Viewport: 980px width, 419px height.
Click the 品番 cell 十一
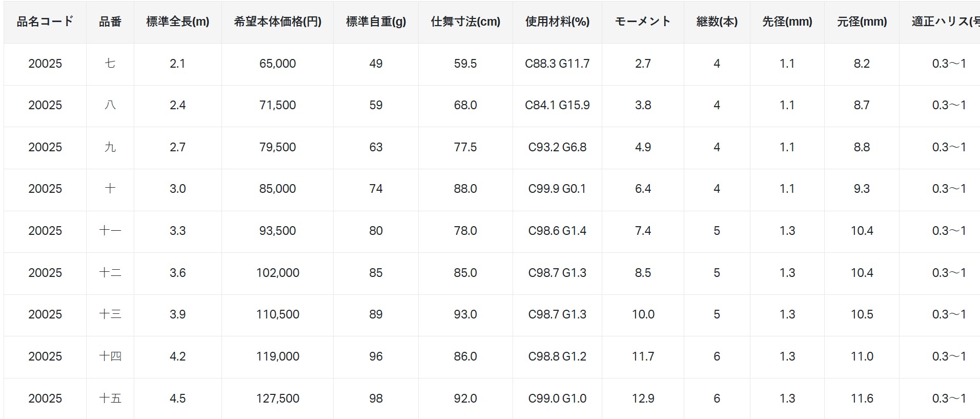pyautogui.click(x=110, y=231)
